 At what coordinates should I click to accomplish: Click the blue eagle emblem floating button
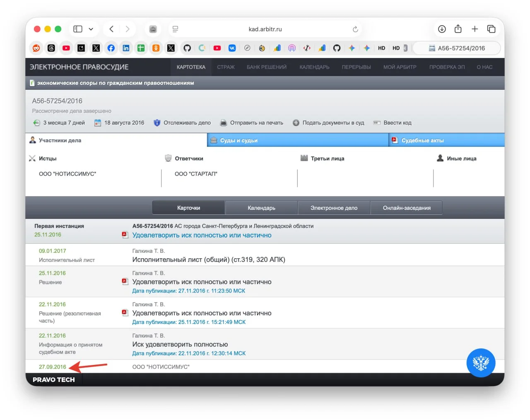(481, 363)
